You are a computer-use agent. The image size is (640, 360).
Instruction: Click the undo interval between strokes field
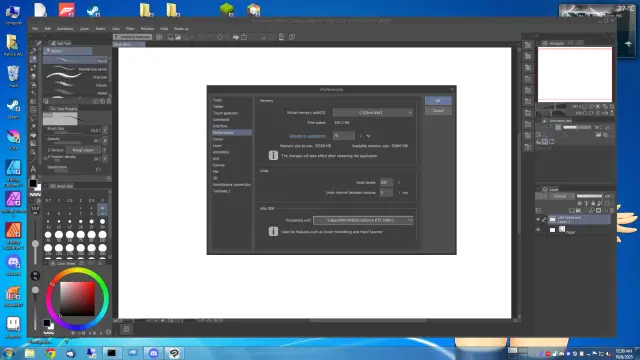pyautogui.click(x=386, y=192)
